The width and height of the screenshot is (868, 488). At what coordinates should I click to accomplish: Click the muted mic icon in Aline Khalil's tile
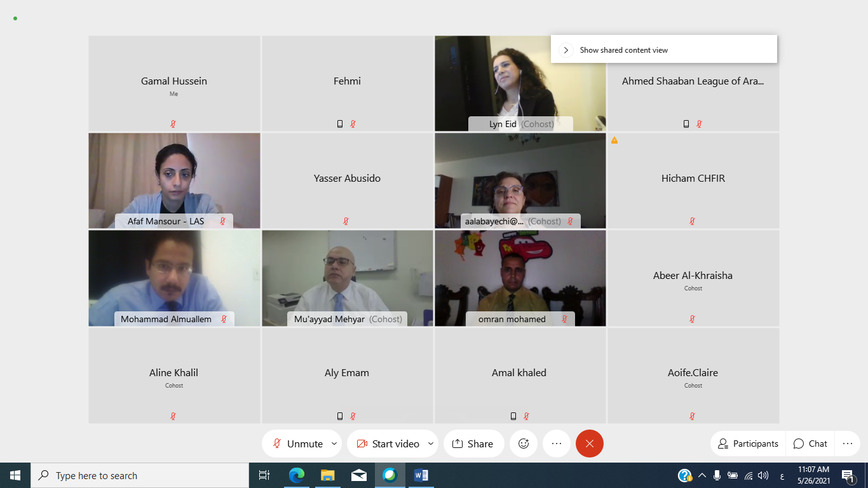[173, 416]
